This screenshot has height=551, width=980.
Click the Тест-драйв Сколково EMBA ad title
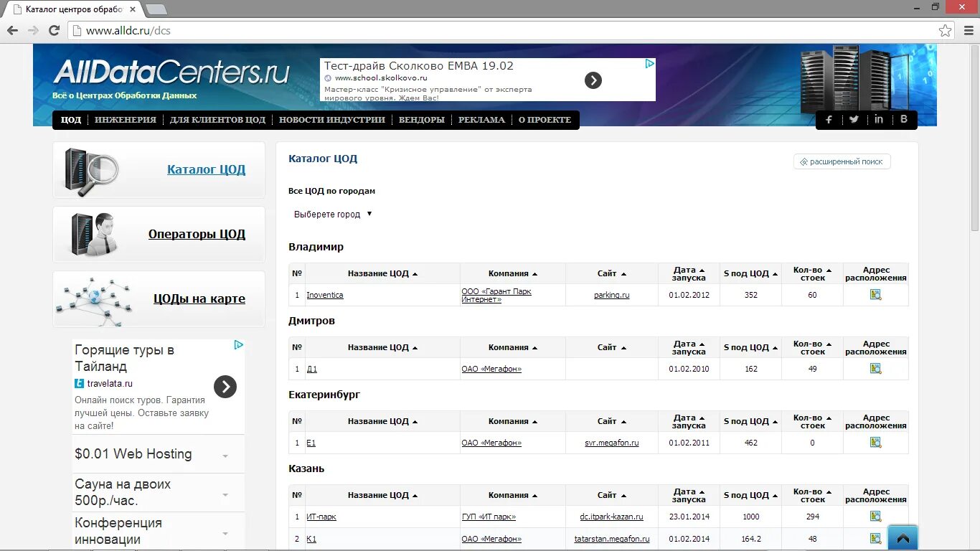coord(419,65)
